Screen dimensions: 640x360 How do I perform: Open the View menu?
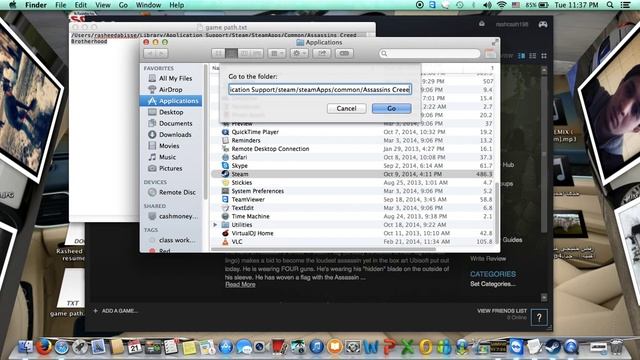click(x=103, y=5)
